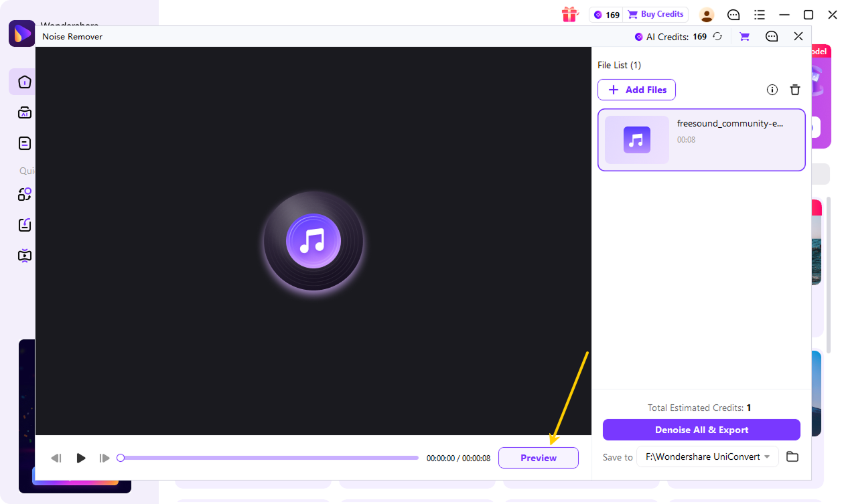
Task: Click the 00:00:00 / 00:00:08 time readout
Action: click(x=458, y=458)
